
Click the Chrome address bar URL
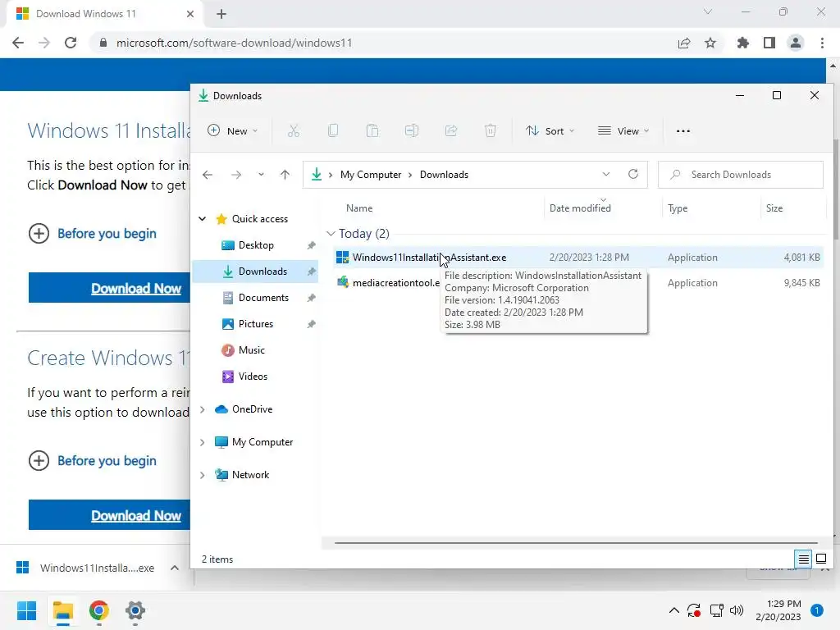coord(234,43)
